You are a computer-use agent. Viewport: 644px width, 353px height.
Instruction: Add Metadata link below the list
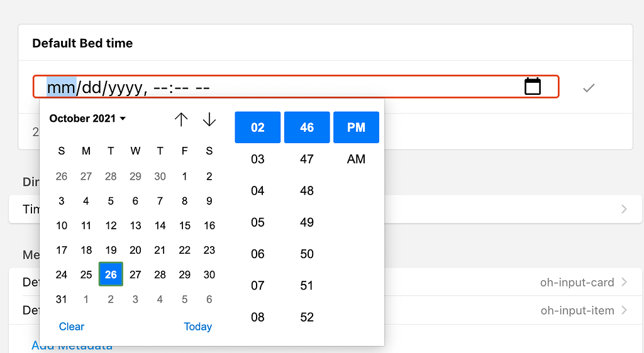[72, 345]
